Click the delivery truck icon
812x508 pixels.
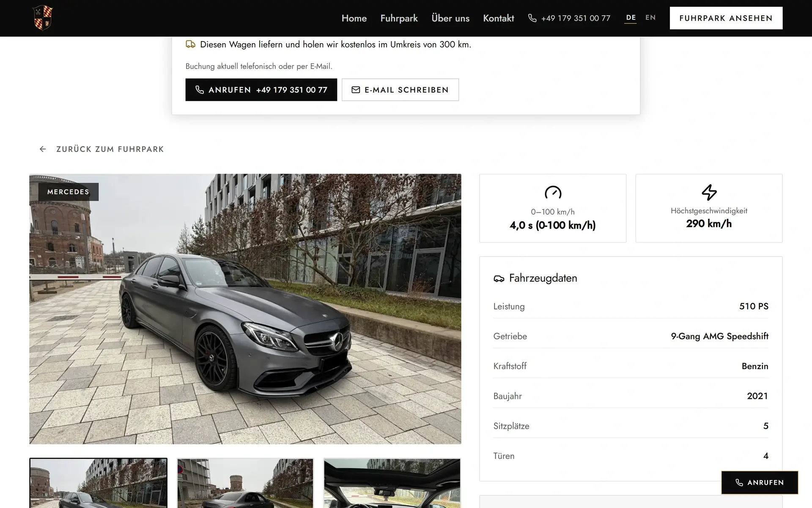190,44
